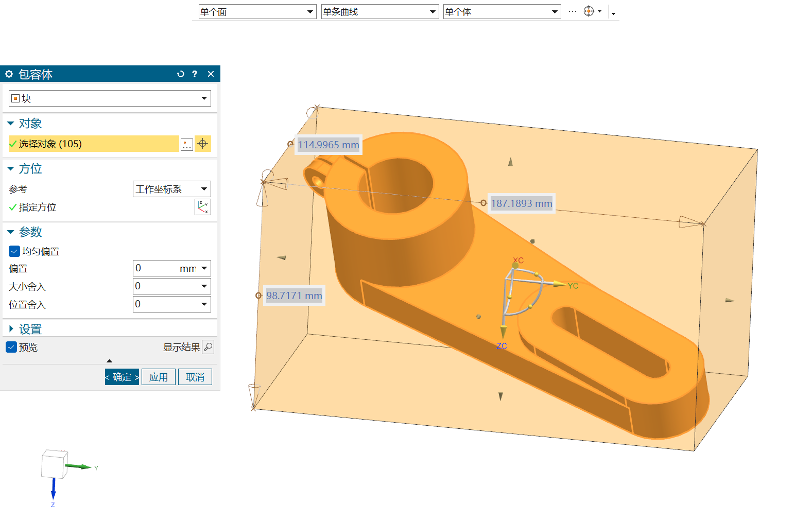Collapse the 对象 section header
This screenshot has height=521, width=812.
(30, 124)
